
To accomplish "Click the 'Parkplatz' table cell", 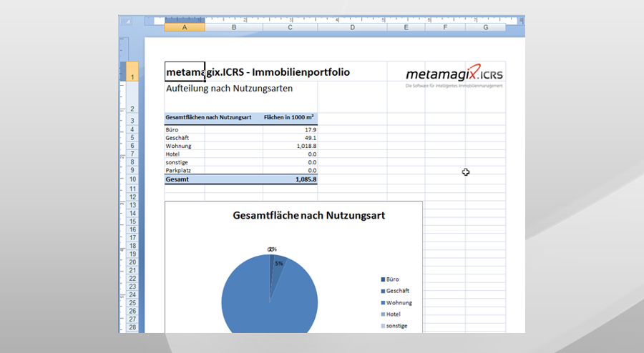I will pyautogui.click(x=185, y=170).
